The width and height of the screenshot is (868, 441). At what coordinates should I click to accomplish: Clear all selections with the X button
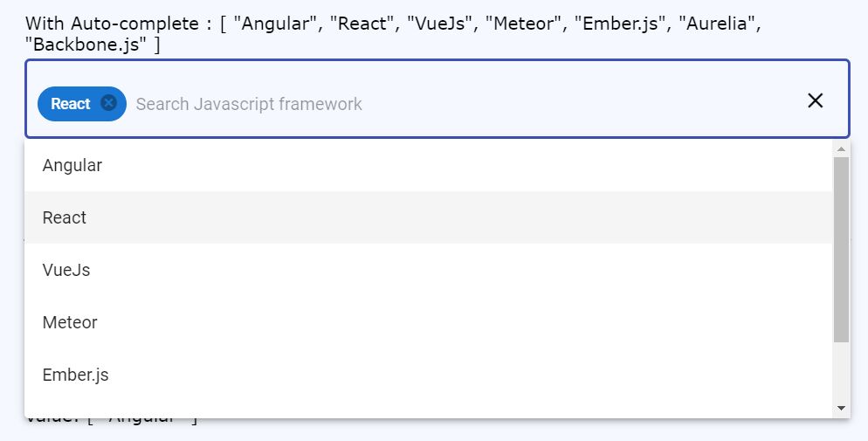point(815,100)
